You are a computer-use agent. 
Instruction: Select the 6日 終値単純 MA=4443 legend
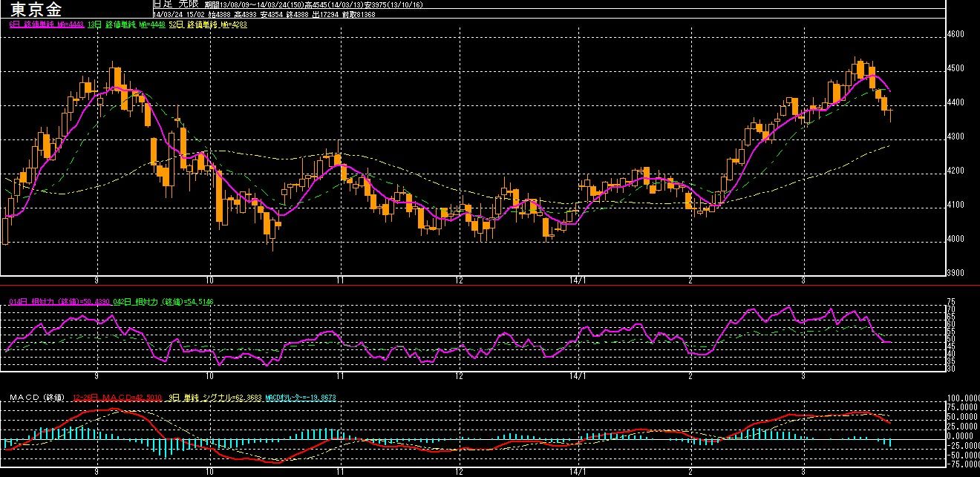click(x=47, y=24)
